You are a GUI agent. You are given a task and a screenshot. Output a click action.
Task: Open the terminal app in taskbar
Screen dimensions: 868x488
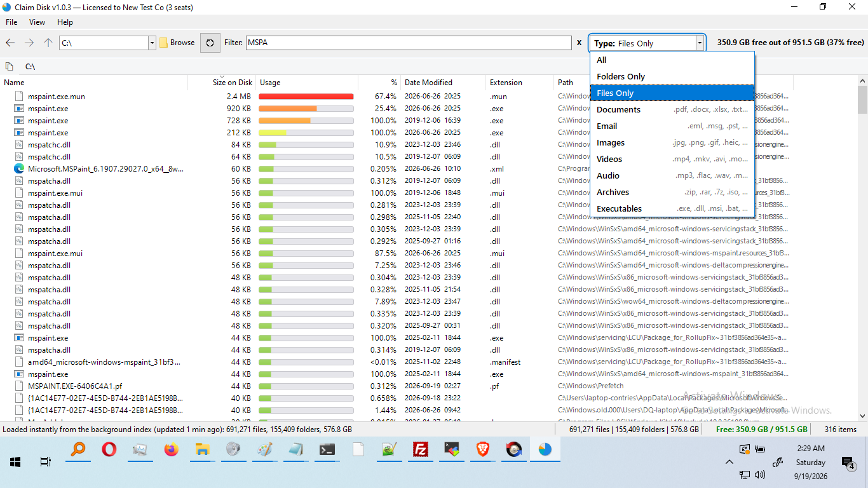327,450
